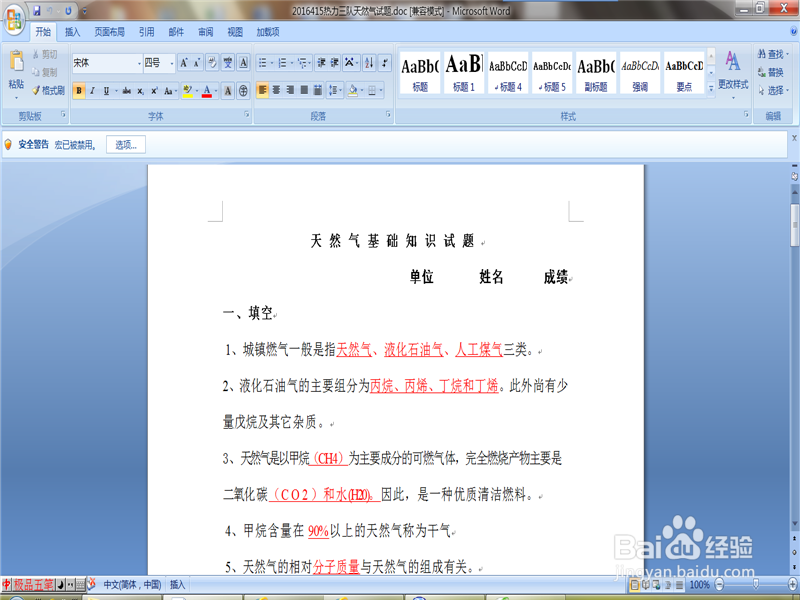The image size is (800, 600).
Task: Open the Font Color tool
Action: tap(207, 90)
